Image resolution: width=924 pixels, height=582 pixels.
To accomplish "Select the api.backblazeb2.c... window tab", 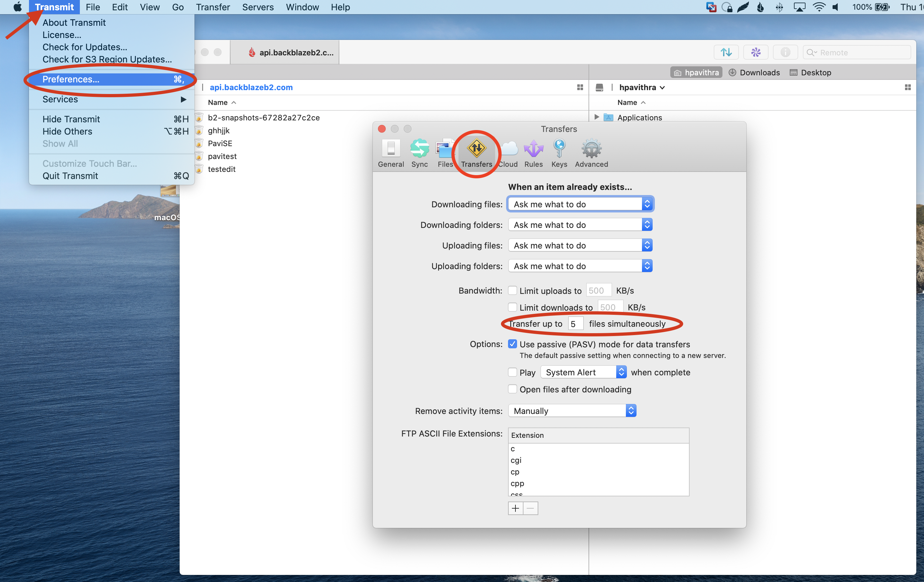I will (285, 52).
